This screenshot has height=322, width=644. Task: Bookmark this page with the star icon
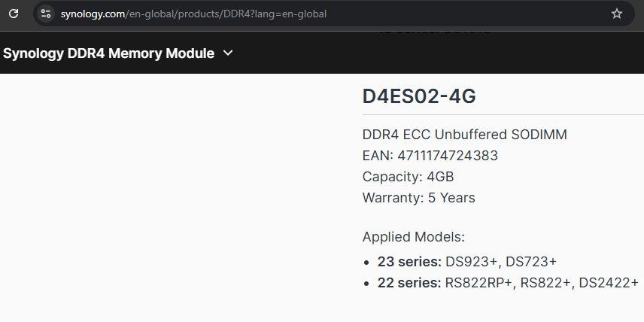coord(617,14)
